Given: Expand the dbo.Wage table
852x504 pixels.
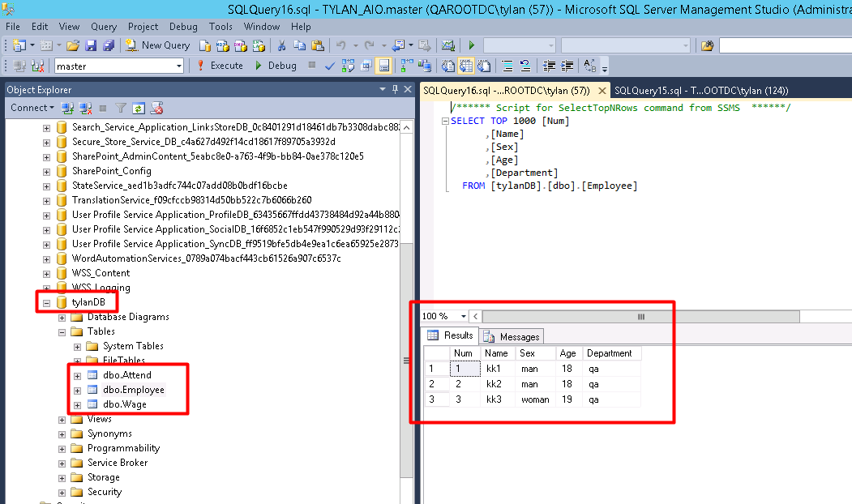Looking at the screenshot, I should pyautogui.click(x=77, y=405).
